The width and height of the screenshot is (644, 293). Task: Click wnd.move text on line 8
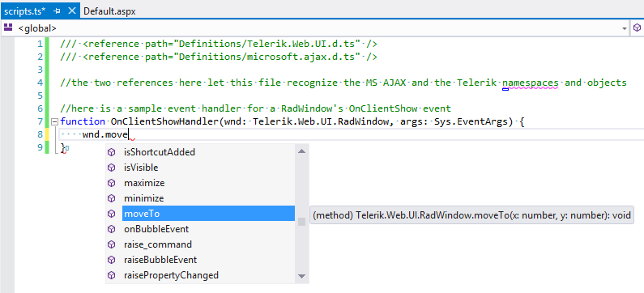click(105, 134)
